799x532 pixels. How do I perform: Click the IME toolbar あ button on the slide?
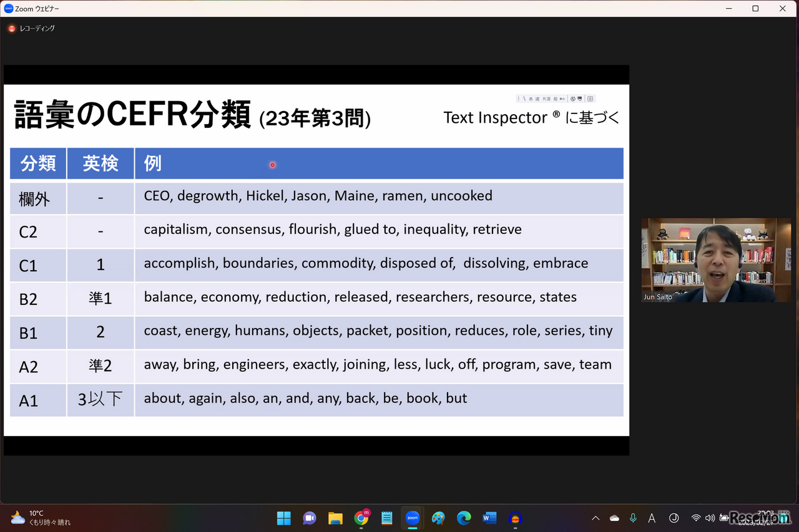pyautogui.click(x=531, y=99)
